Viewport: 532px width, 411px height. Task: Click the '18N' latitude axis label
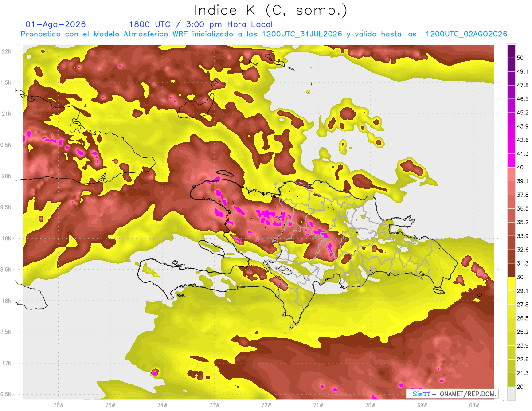(6, 301)
